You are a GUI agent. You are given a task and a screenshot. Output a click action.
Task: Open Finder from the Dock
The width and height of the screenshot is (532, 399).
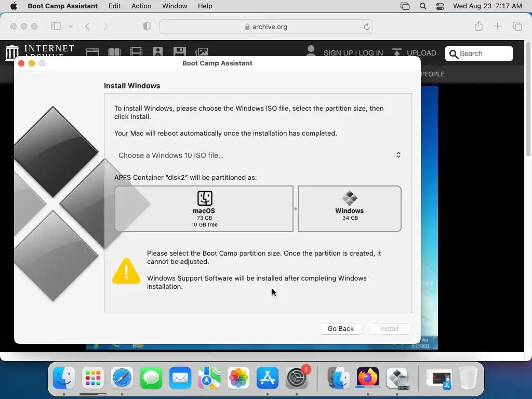(x=64, y=378)
